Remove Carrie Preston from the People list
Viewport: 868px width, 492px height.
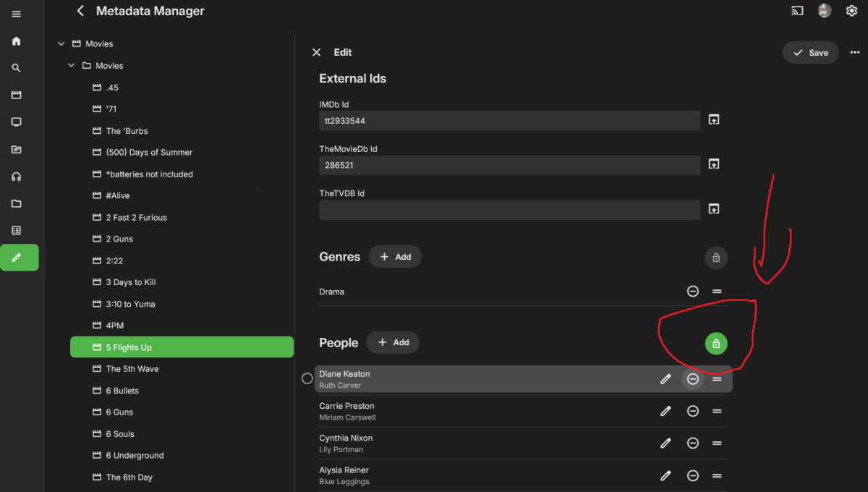692,411
